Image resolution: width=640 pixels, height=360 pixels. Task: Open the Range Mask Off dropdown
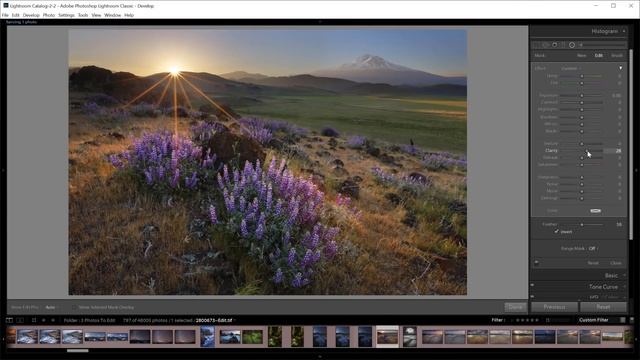[592, 248]
